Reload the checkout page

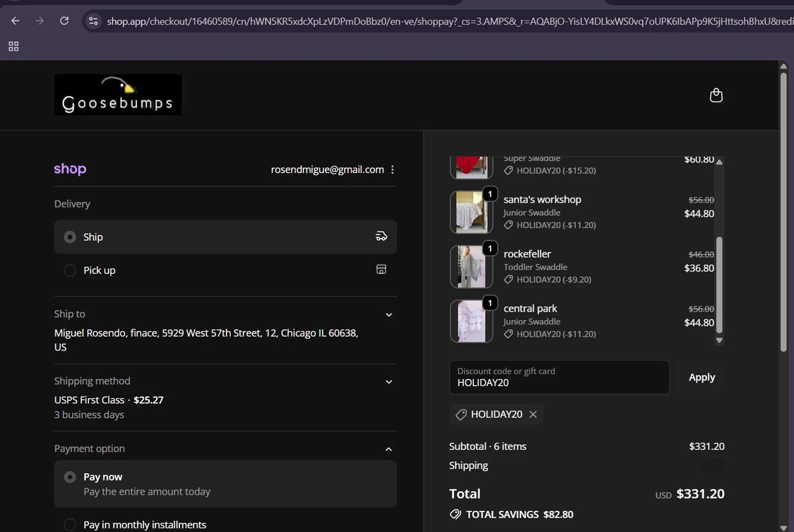tap(64, 21)
